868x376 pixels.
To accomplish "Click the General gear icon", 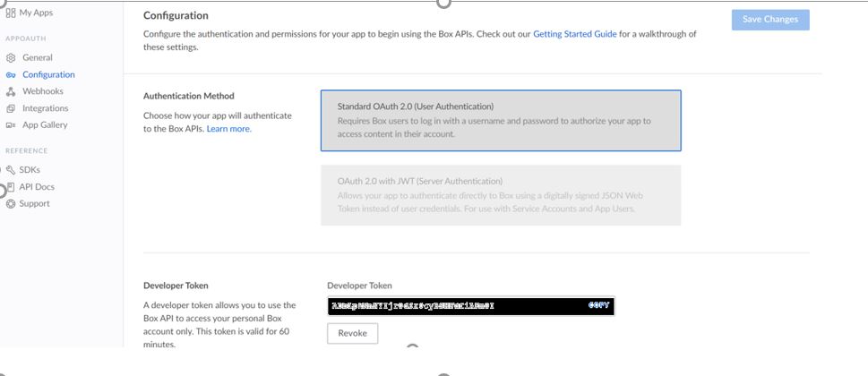I will coord(11,57).
